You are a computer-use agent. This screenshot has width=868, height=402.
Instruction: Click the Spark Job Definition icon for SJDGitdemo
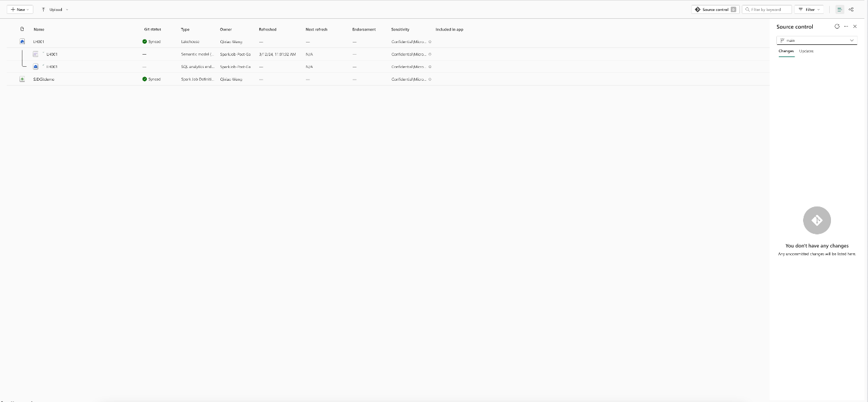tap(22, 79)
